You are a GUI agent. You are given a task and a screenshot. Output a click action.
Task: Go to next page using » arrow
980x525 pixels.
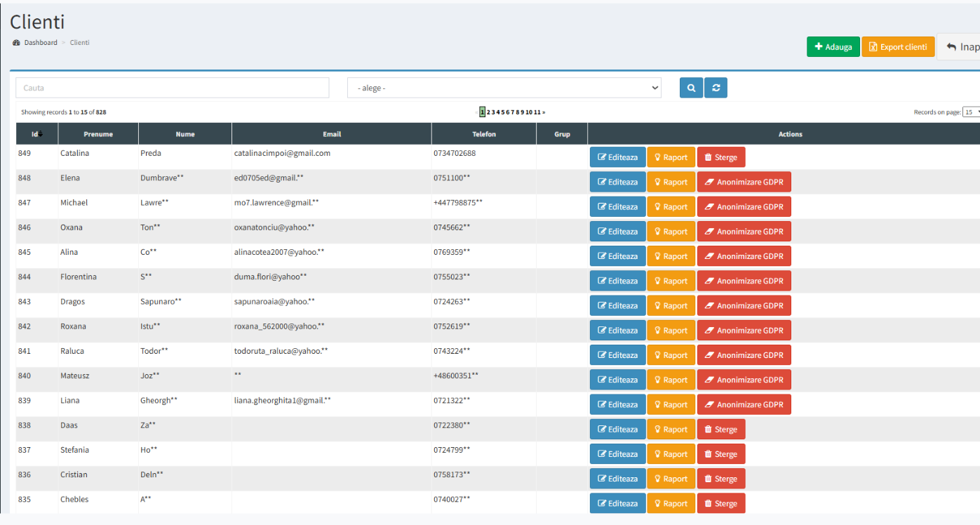(x=544, y=112)
